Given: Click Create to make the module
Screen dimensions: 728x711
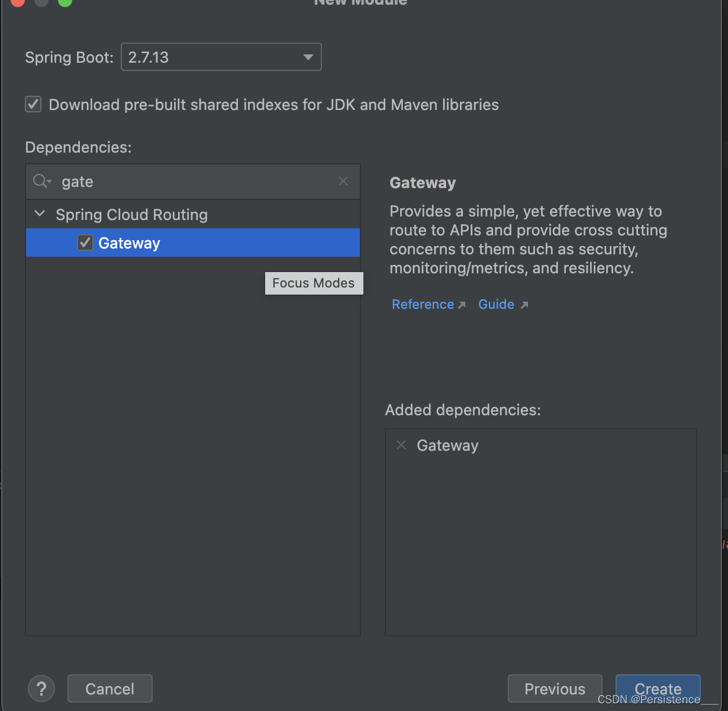Looking at the screenshot, I should coord(658,689).
